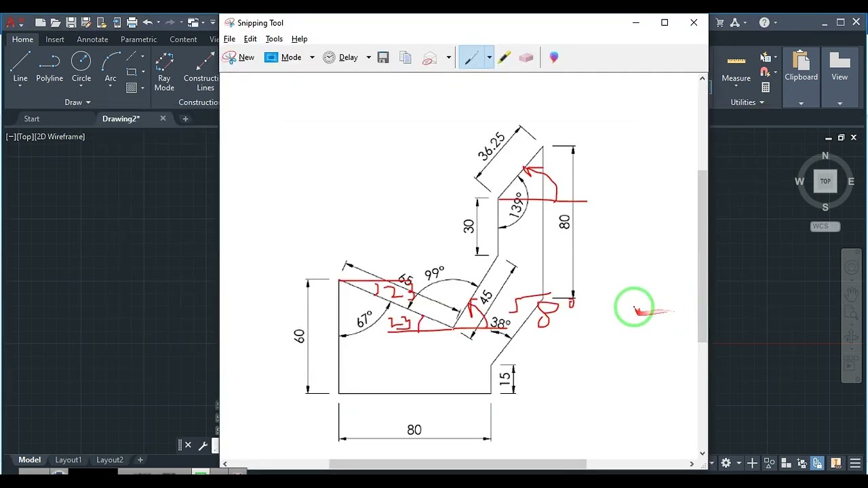Click the Save As icon in AutoCAD toolbar
This screenshot has width=868, height=488.
86,22
